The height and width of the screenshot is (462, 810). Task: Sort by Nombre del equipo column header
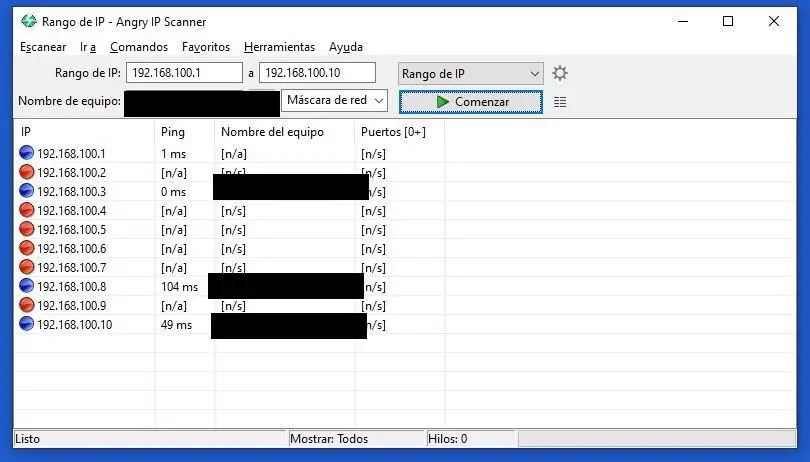tap(285, 132)
